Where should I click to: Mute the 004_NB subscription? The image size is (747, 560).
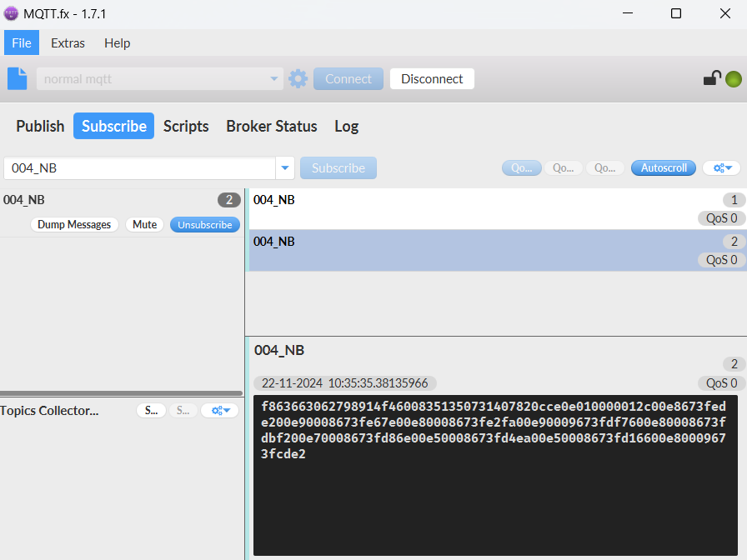pyautogui.click(x=144, y=225)
